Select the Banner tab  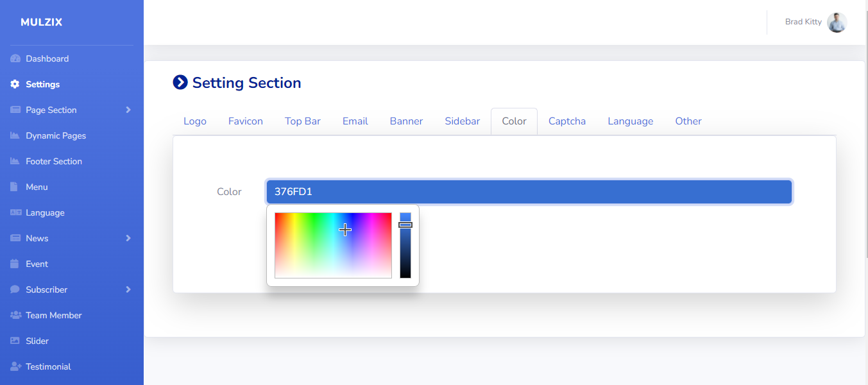[x=406, y=121]
